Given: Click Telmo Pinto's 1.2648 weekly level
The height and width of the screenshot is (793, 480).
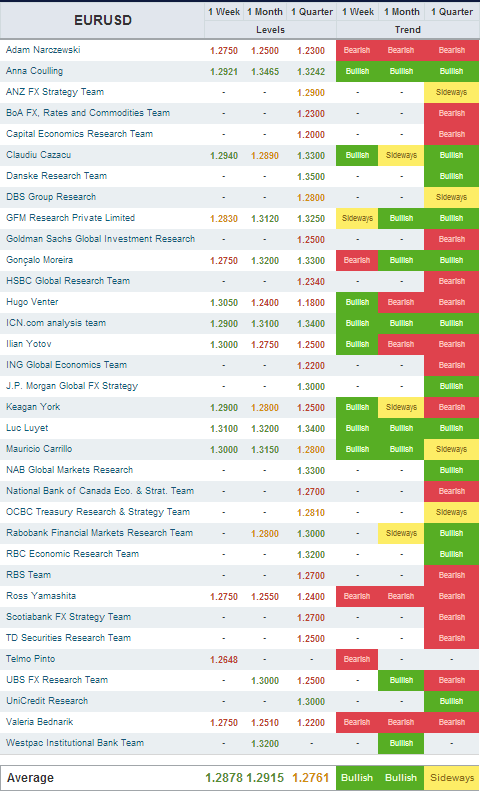Looking at the screenshot, I should 224,659.
